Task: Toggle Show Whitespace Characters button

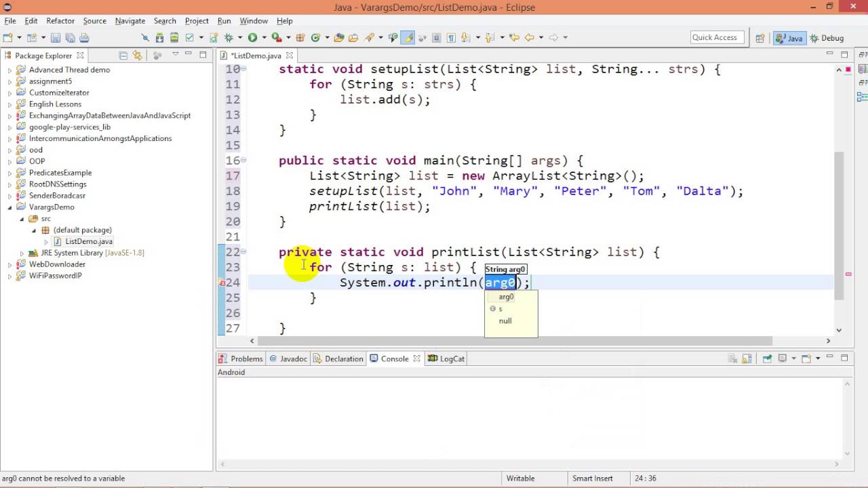Action: (x=451, y=38)
